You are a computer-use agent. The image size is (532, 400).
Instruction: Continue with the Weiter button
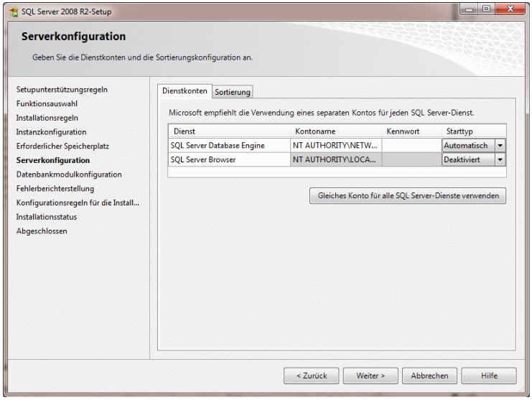(370, 376)
